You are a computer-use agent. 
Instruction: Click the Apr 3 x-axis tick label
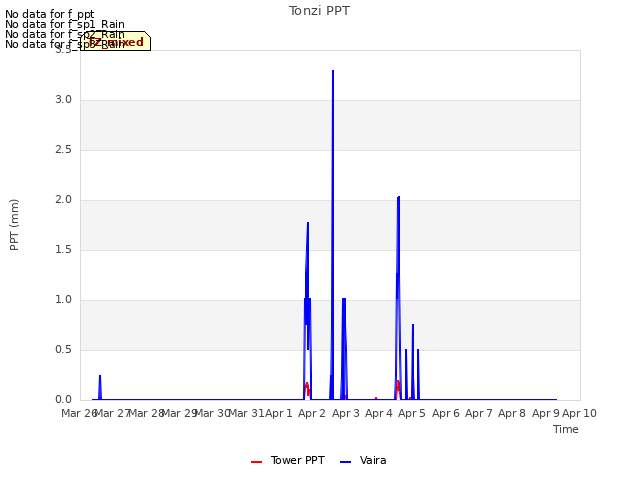345,413
